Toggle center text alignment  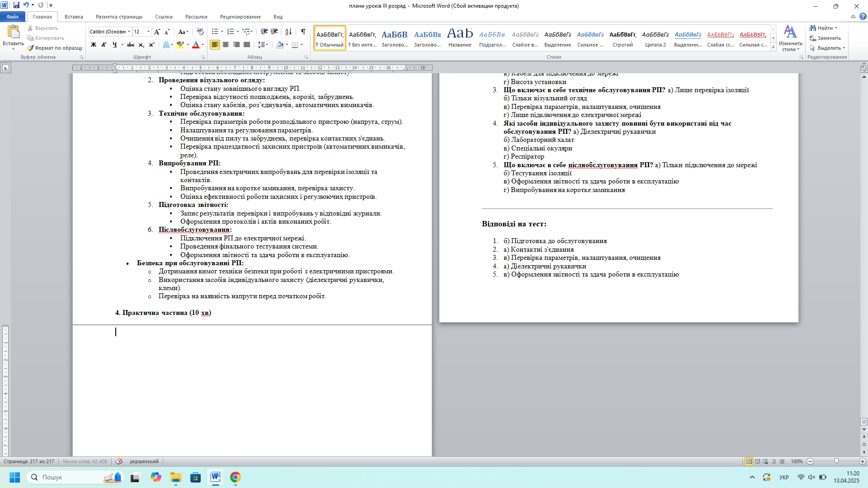coord(226,45)
